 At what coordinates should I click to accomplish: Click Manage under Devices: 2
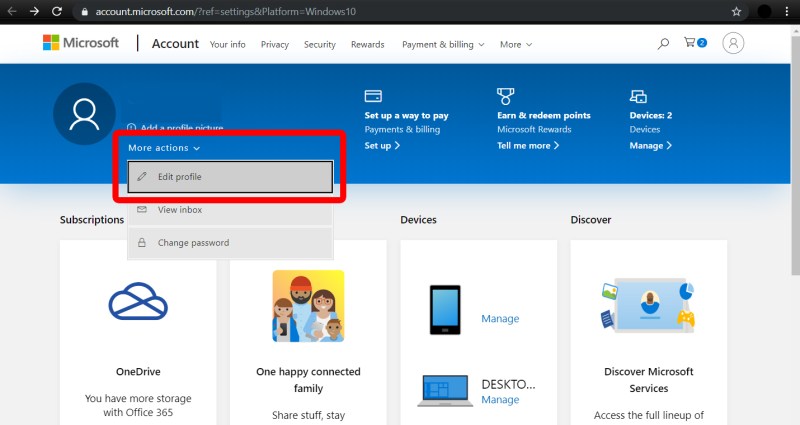click(651, 145)
